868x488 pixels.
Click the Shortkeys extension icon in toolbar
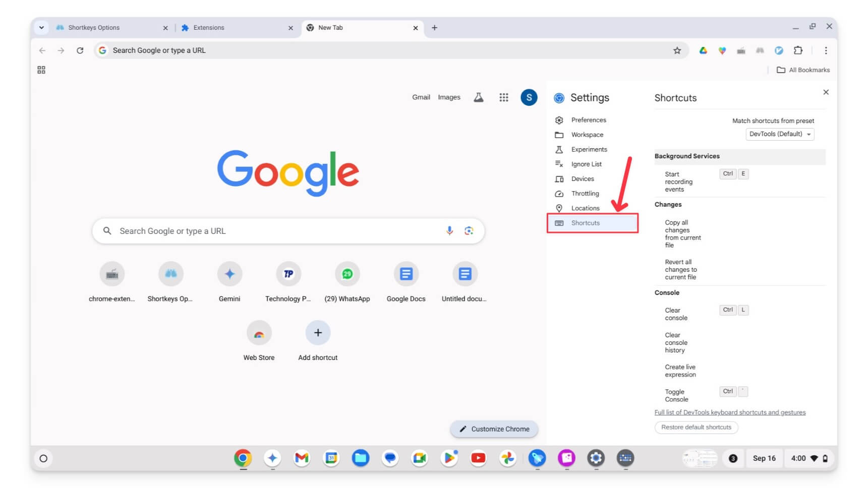pyautogui.click(x=760, y=50)
